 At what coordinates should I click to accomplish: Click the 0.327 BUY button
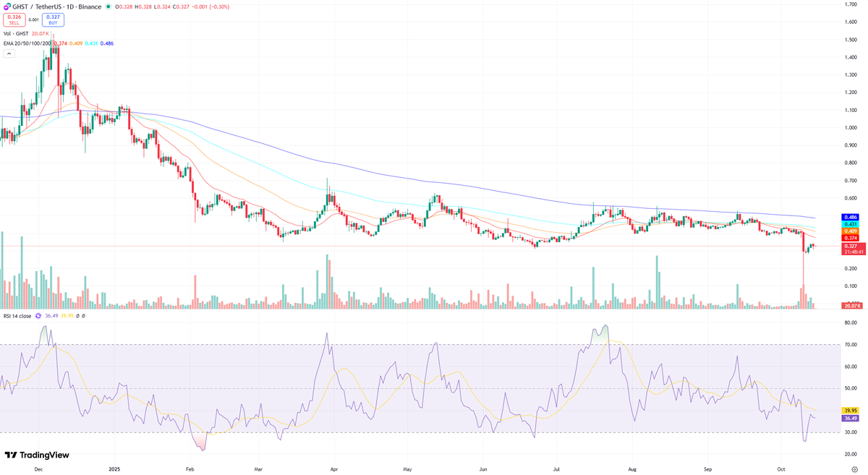pyautogui.click(x=52, y=20)
